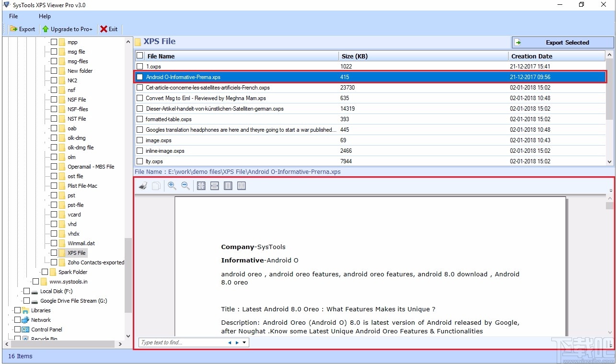
Task: Select the Zoom Out magnifier icon
Action: (186, 185)
